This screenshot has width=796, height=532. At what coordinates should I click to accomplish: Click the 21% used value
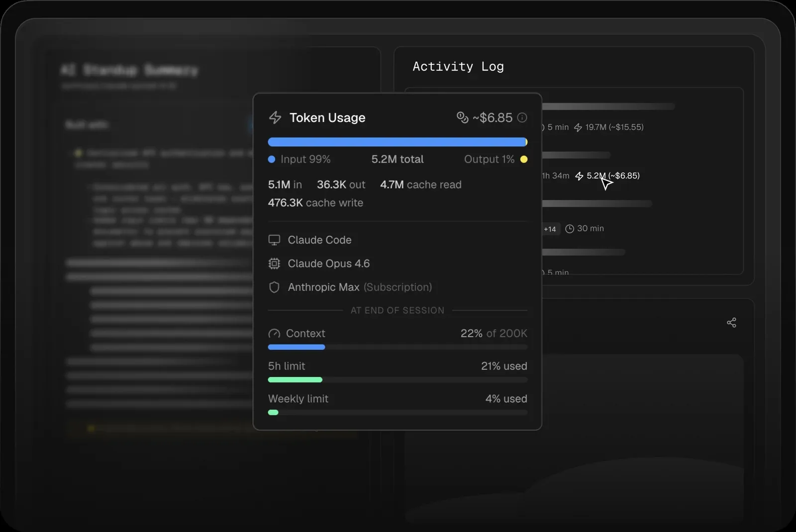pyautogui.click(x=504, y=366)
